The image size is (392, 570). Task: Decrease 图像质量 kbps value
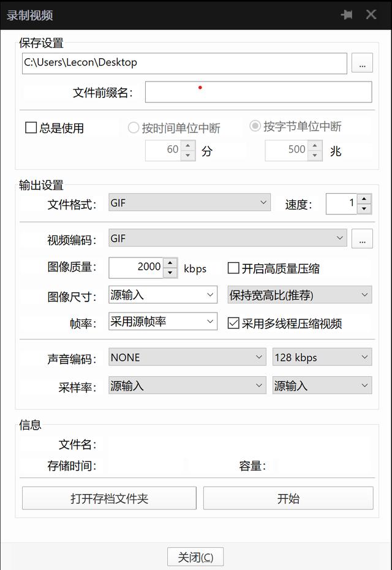click(170, 273)
